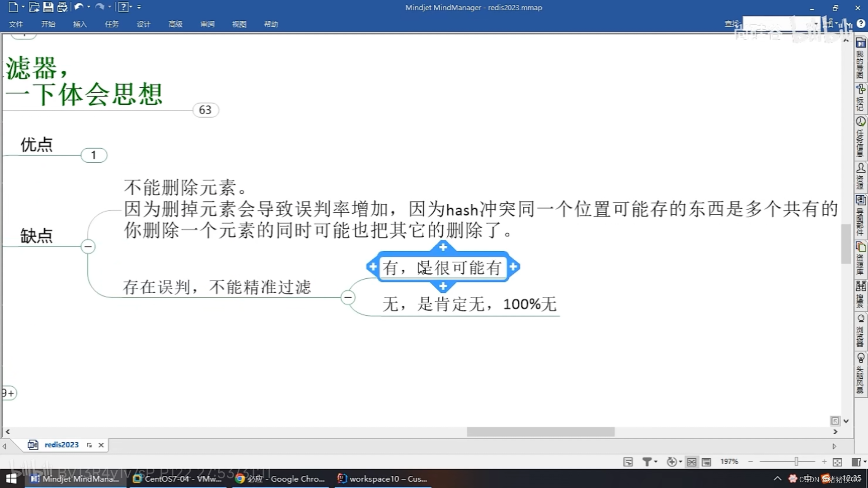Open the detail level dropdown
868x488 pixels.
pyautogui.click(x=674, y=462)
